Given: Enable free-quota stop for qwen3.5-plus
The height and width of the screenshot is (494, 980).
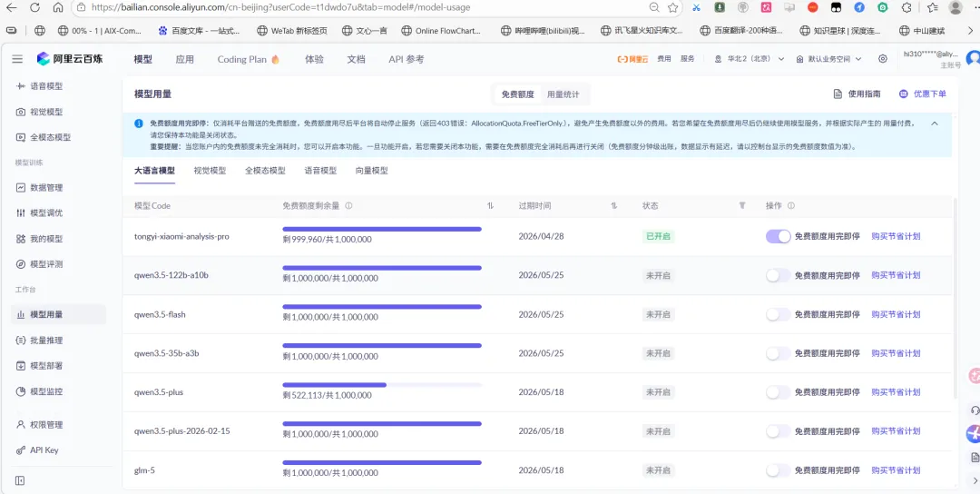Looking at the screenshot, I should [779, 392].
